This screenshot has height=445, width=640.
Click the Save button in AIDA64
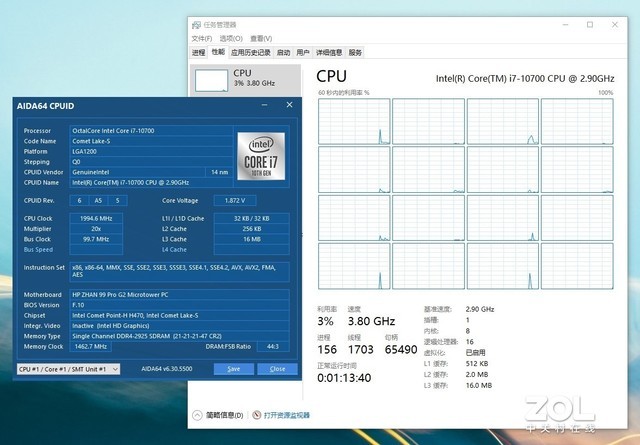point(233,369)
